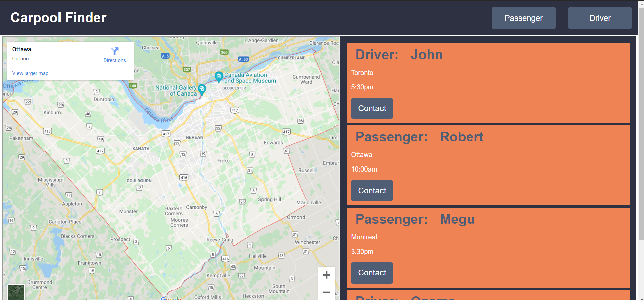Click the Chelsea label on map
Viewport: 644px width, 300px height.
(151, 48)
